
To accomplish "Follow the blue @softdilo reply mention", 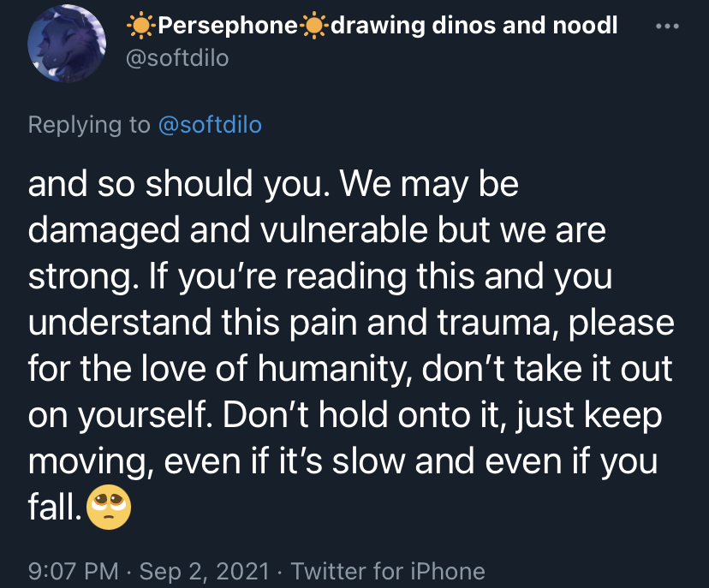I will [211, 125].
